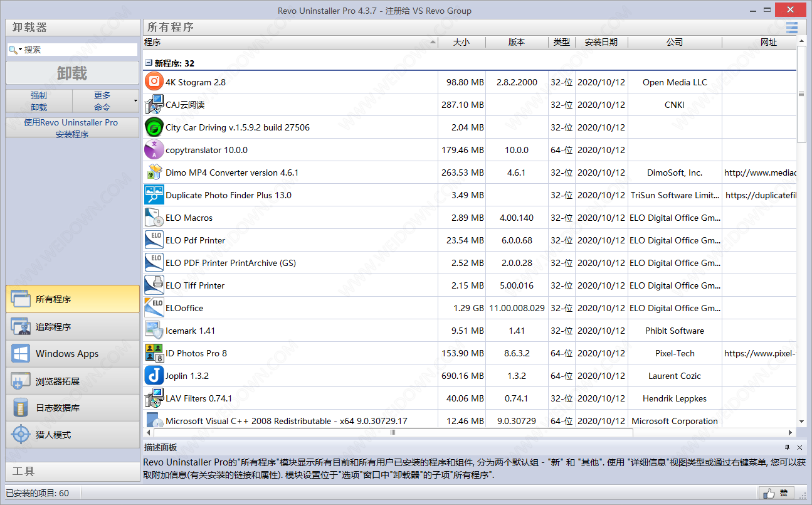Open the 浏览器拓展 section
812x505 pixels.
(x=73, y=381)
